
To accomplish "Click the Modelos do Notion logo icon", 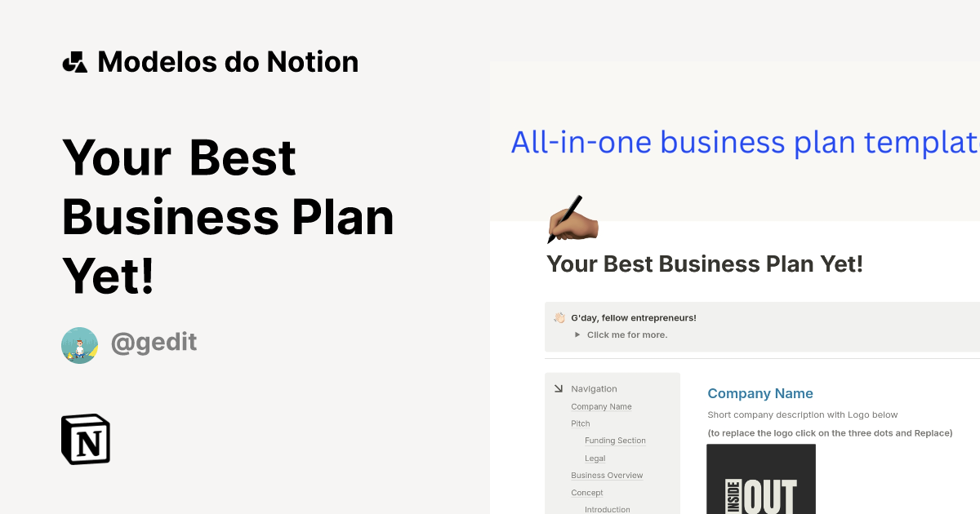I will point(75,61).
